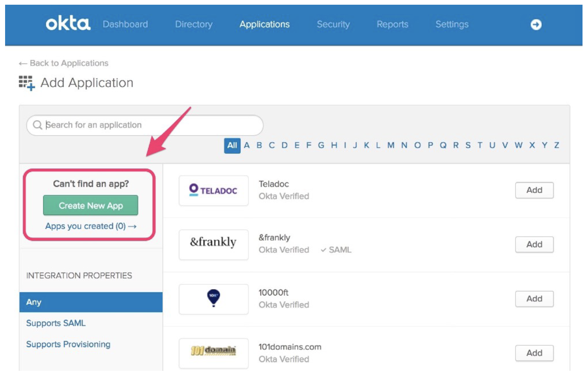Click the search magnifier icon
This screenshot has width=588, height=383.
tap(38, 125)
